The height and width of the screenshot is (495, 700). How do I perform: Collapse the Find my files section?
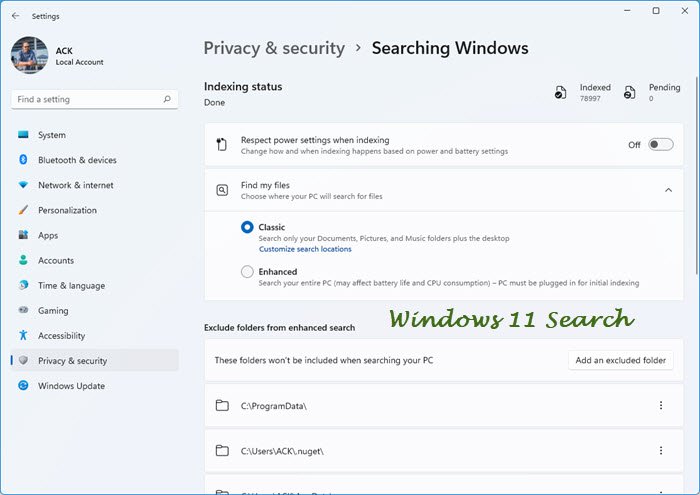click(667, 190)
